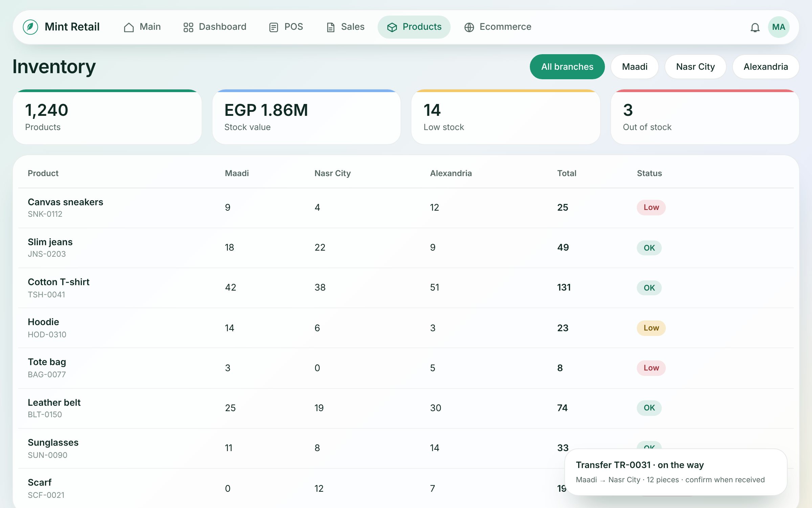812x508 pixels.
Task: Select the Products tab label
Action: pyautogui.click(x=422, y=27)
